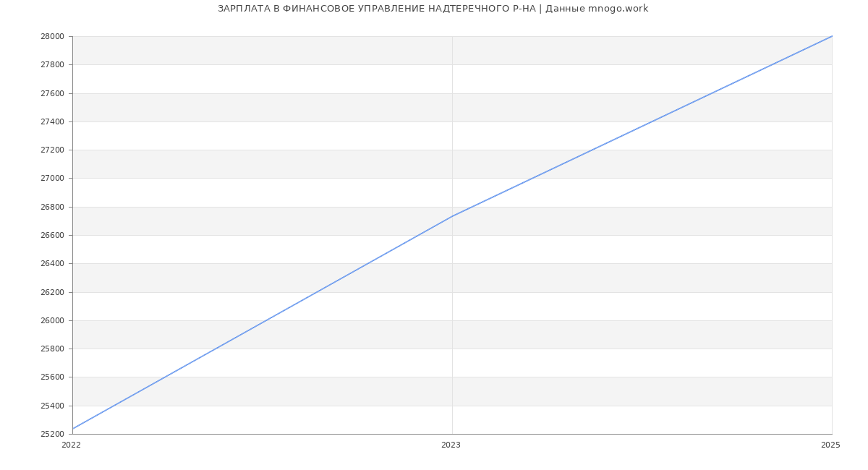This screenshot has height=470, width=868.
Task: Select the 26600 y-axis label
Action: pos(52,235)
